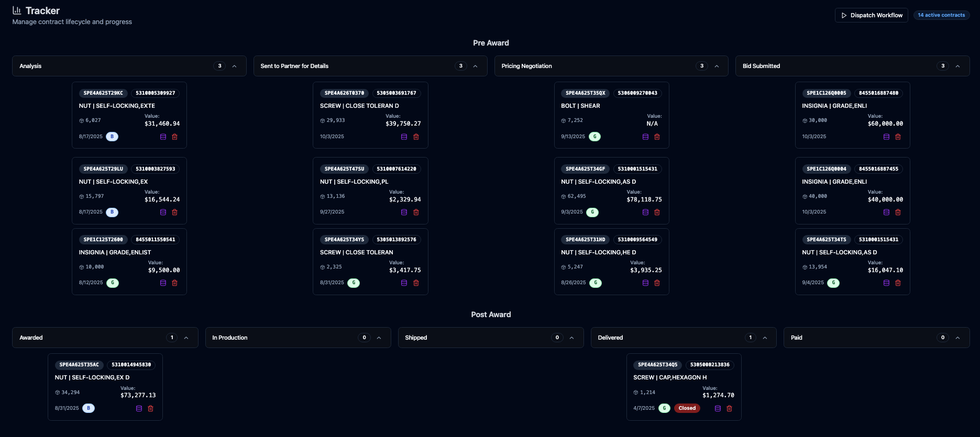Click database icon on card SPE1C126Q0005
The image size is (980, 437).
pos(886,137)
